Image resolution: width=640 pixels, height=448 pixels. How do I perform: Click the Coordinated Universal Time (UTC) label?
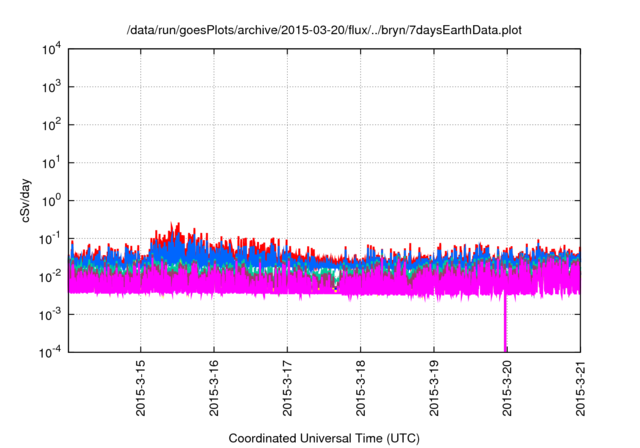324,438
